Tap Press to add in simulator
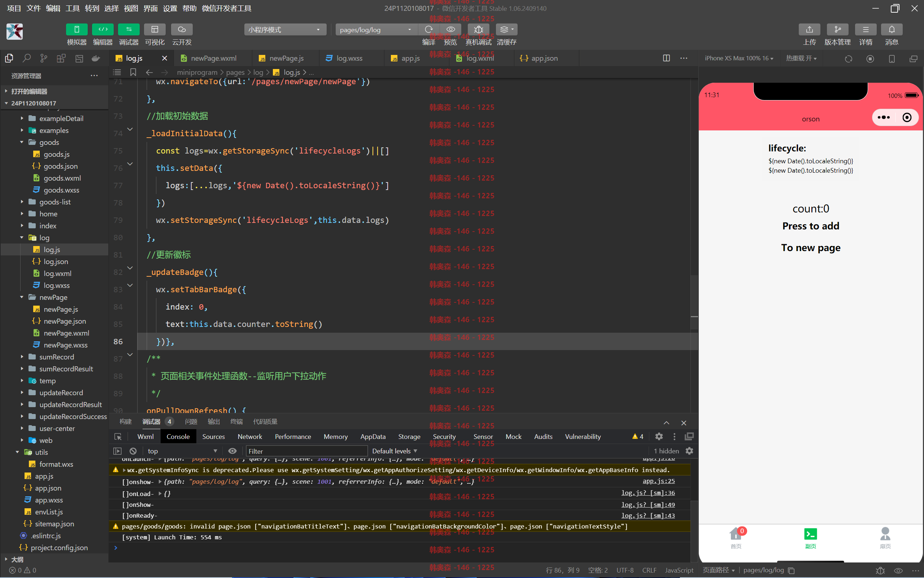 [x=811, y=226]
